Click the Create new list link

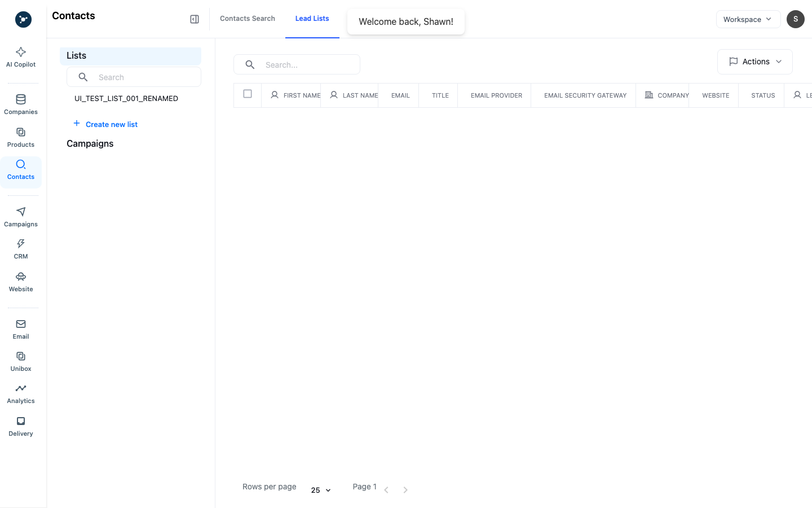click(112, 124)
